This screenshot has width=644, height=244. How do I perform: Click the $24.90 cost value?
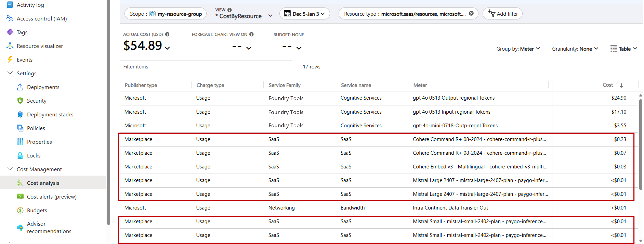pyautogui.click(x=619, y=98)
